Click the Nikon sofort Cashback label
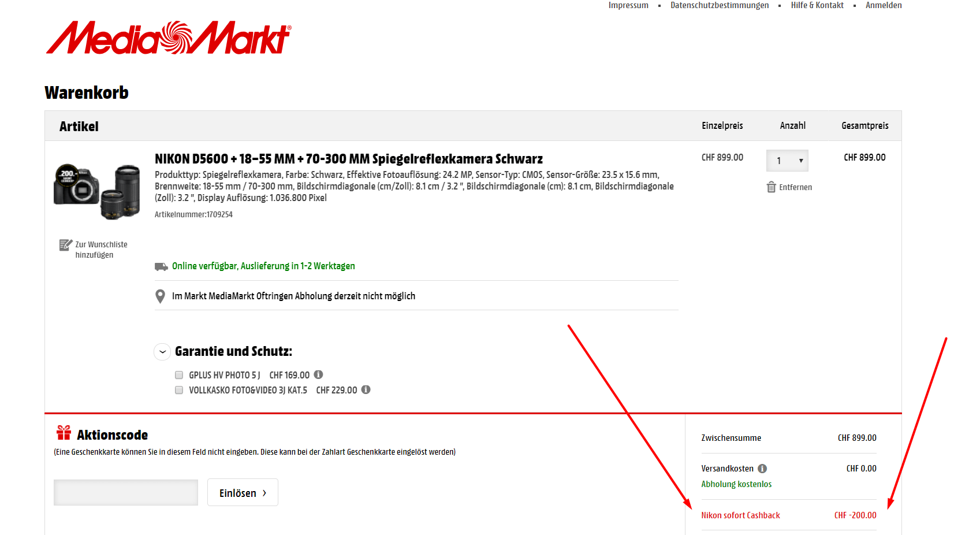 (x=740, y=515)
